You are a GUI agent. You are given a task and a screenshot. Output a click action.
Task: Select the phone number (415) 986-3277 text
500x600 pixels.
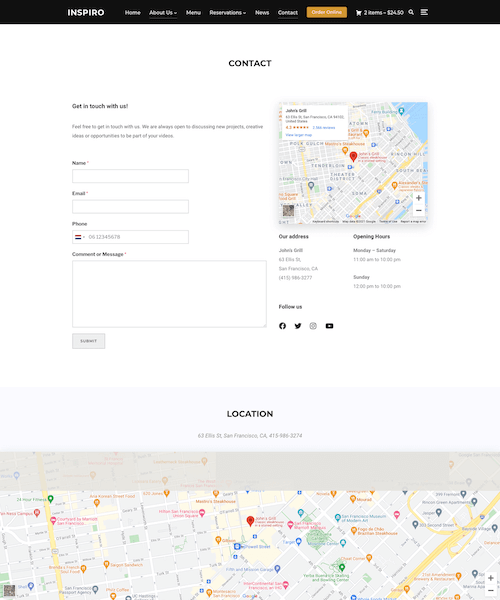295,278
